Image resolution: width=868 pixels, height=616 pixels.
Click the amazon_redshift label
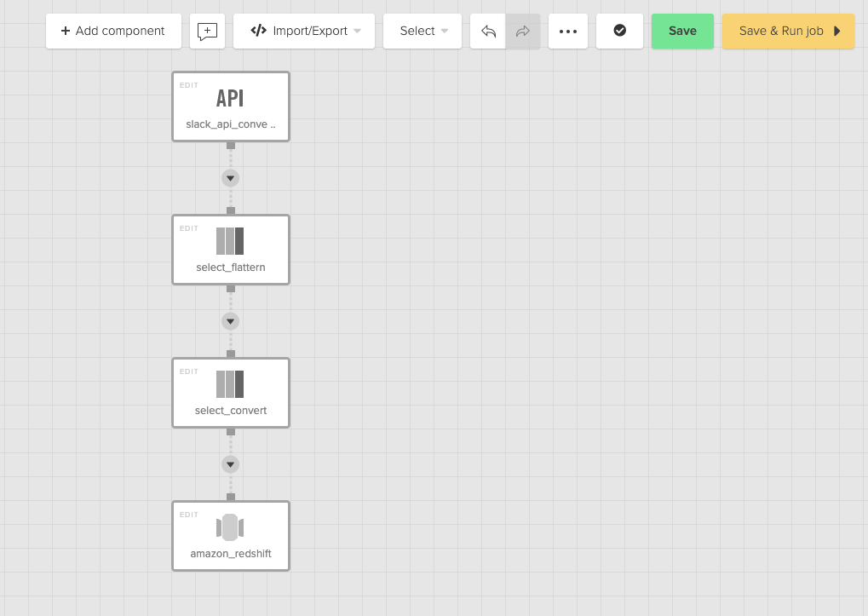coord(231,554)
